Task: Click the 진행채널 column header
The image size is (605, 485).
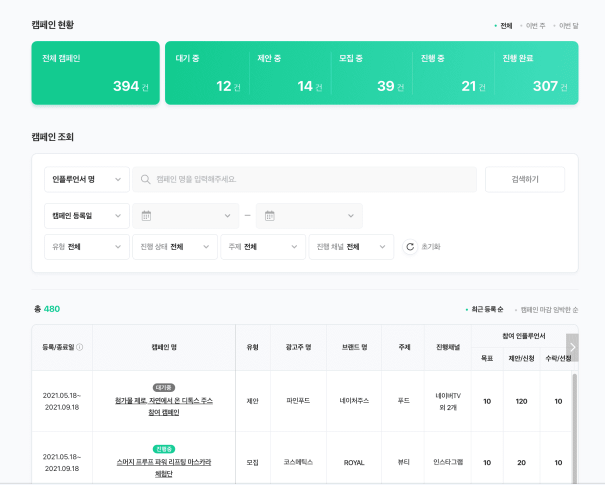Action: (x=448, y=347)
